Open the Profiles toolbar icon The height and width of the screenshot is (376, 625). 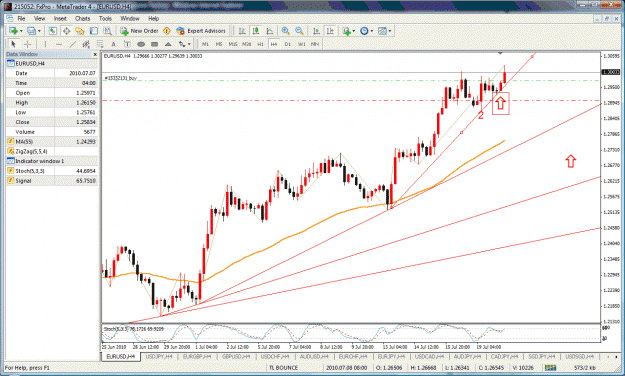tap(31, 31)
